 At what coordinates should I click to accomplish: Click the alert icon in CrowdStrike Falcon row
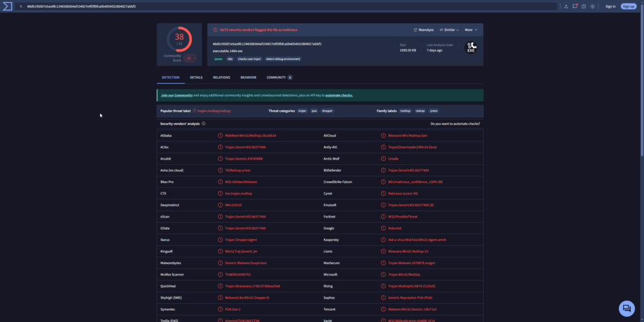[383, 182]
